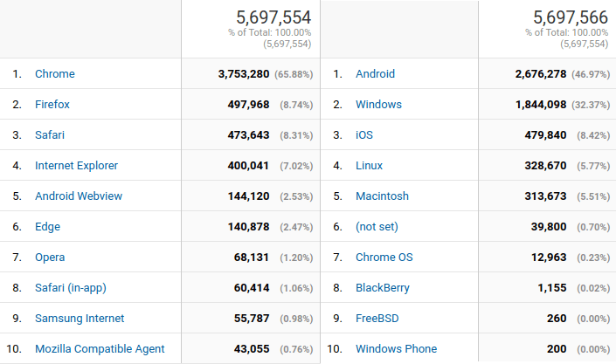Select the BlackBerry operating system link

click(382, 288)
